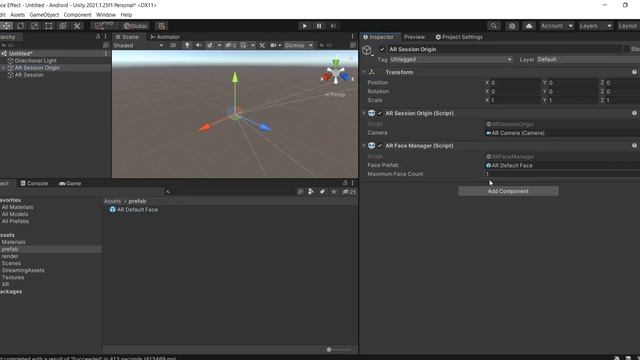Open the Window menu
The image size is (640, 360).
pyautogui.click(x=106, y=15)
